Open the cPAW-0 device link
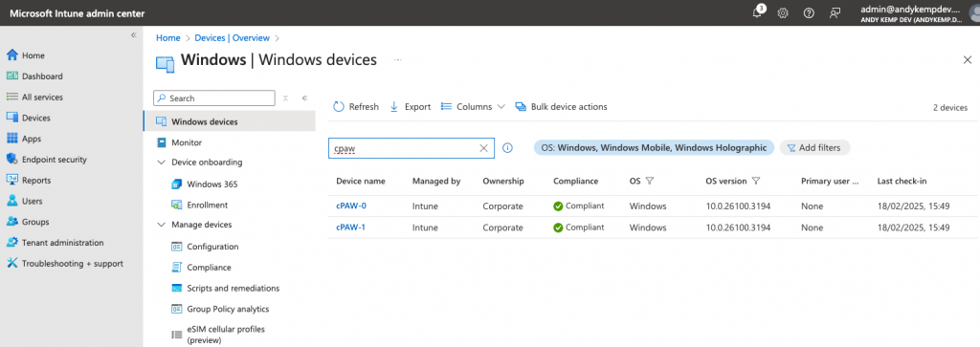This screenshot has height=347, width=980. (350, 206)
